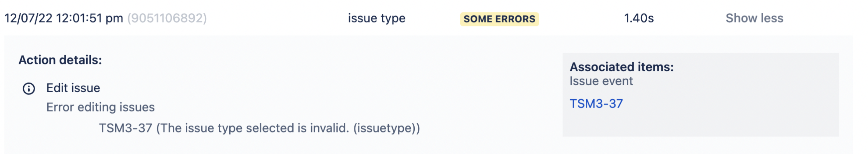Click the 12:01:51 pm time stamp
The image size is (868, 154).
click(79, 18)
